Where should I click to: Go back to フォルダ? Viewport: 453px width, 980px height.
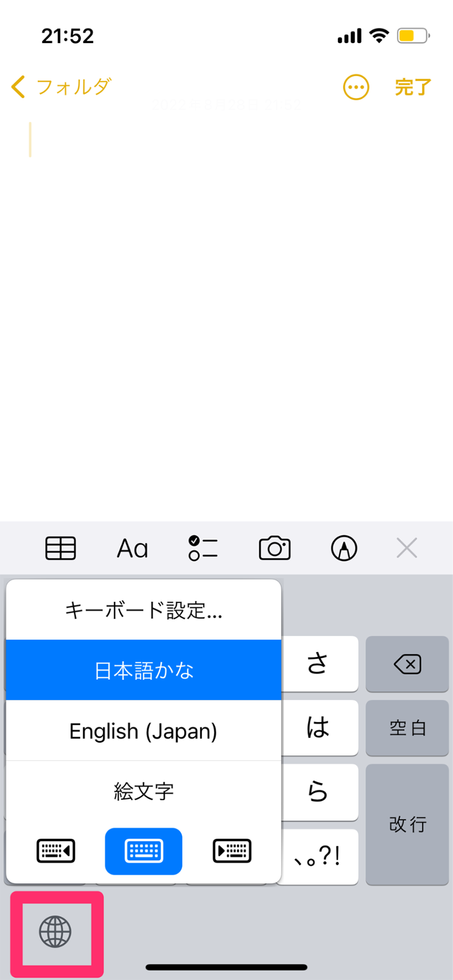[x=61, y=87]
